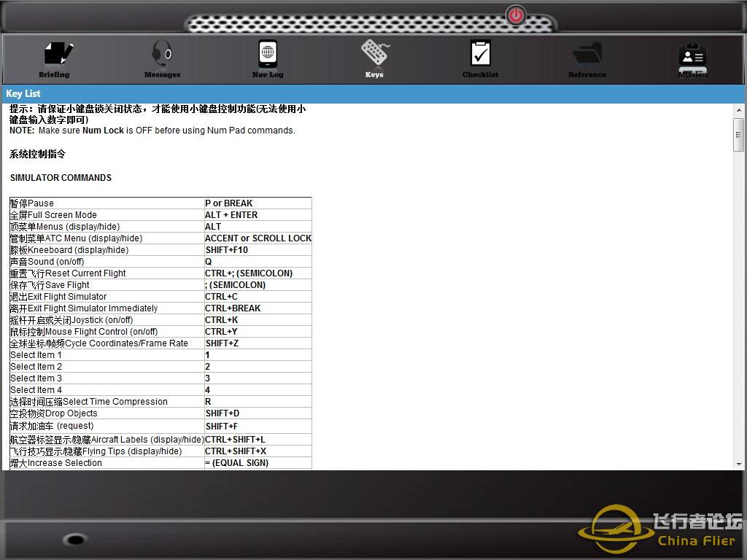Select Mouse Flight Control (on/off) row
The image size is (747, 560).
coord(160,332)
